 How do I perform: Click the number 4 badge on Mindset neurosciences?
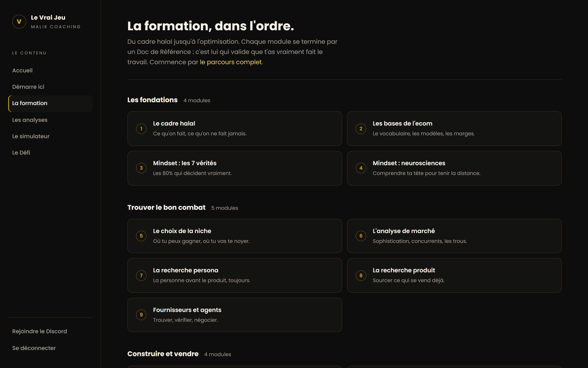[361, 168]
